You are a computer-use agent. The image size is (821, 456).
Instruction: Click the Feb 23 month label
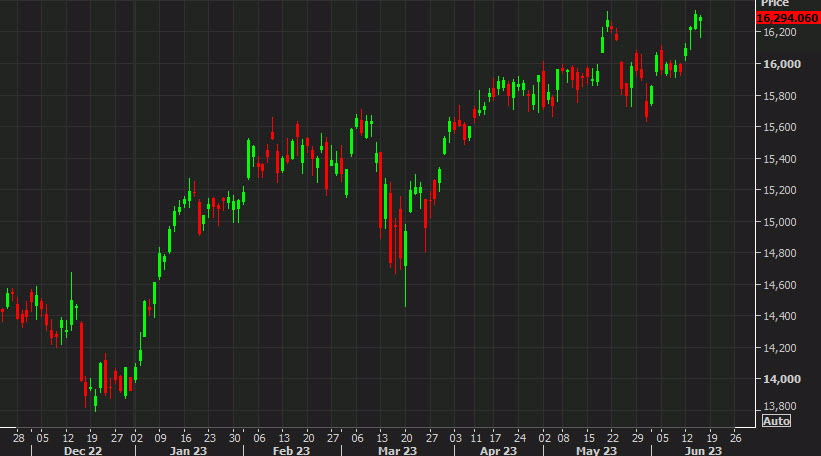pos(291,451)
